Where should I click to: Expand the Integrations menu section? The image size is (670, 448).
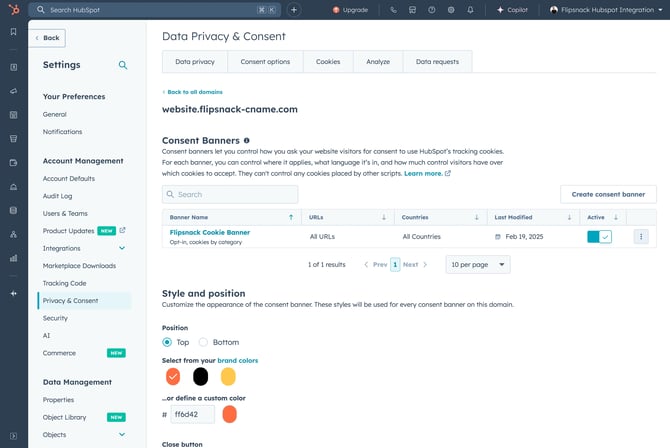(x=122, y=248)
